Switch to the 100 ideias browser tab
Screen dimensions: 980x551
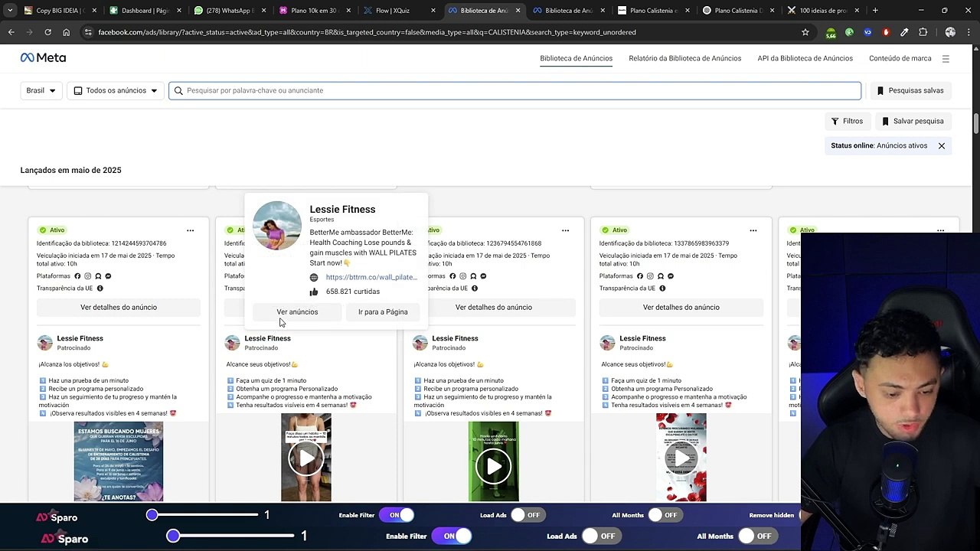[x=822, y=11]
